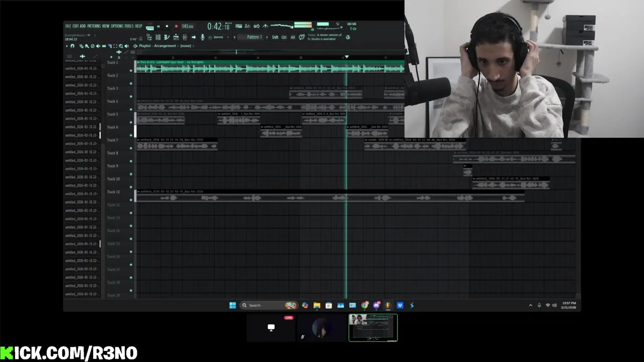Open File Explorer from taskbar

click(x=316, y=305)
